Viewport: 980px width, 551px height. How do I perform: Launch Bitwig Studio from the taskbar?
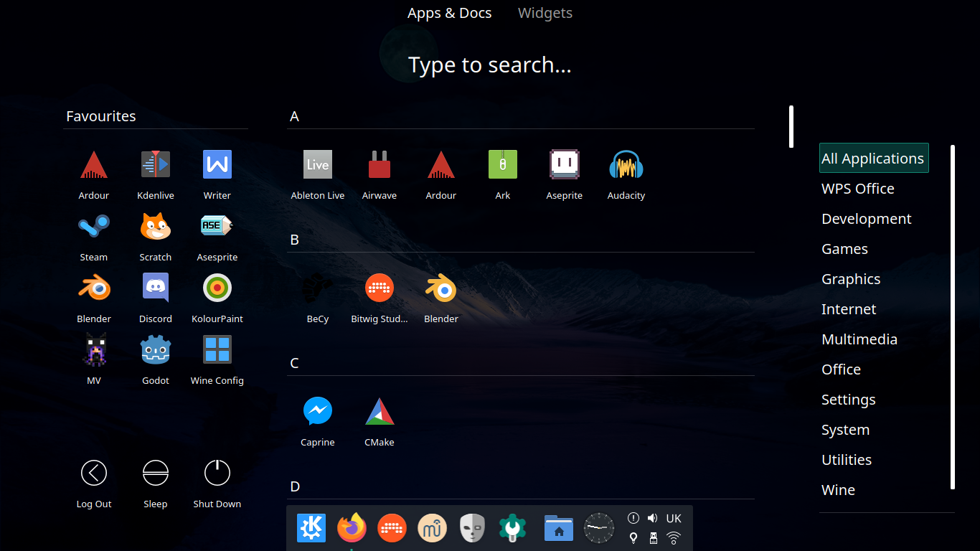click(x=392, y=529)
